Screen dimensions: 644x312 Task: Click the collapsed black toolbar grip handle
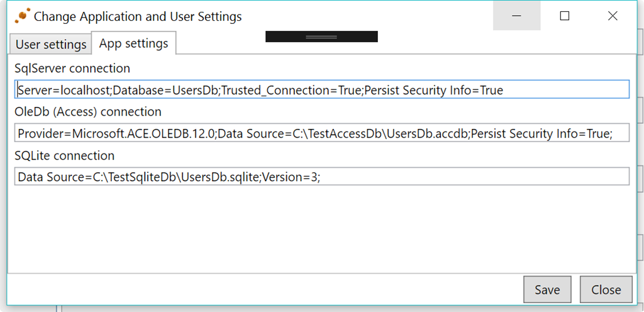click(321, 37)
